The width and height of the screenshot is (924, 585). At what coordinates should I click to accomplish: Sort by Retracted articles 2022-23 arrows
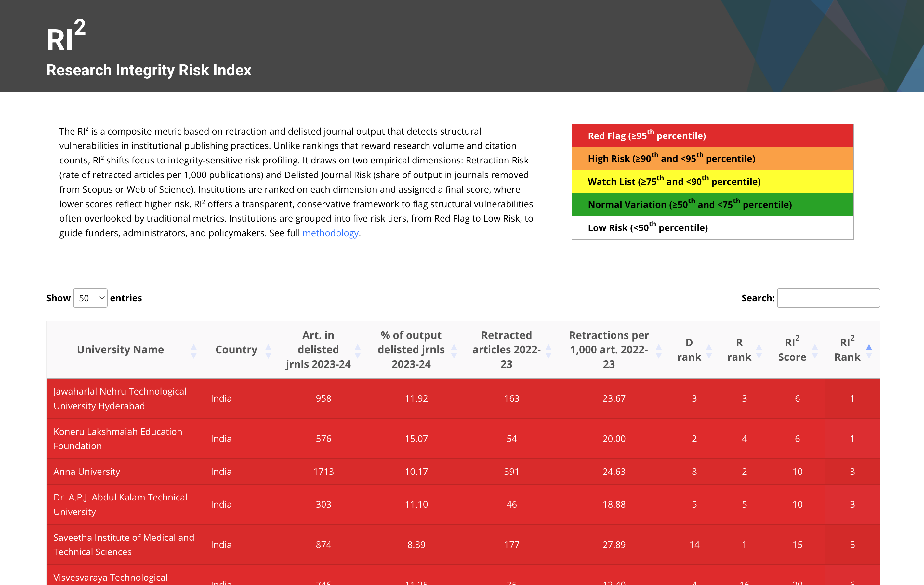click(548, 351)
